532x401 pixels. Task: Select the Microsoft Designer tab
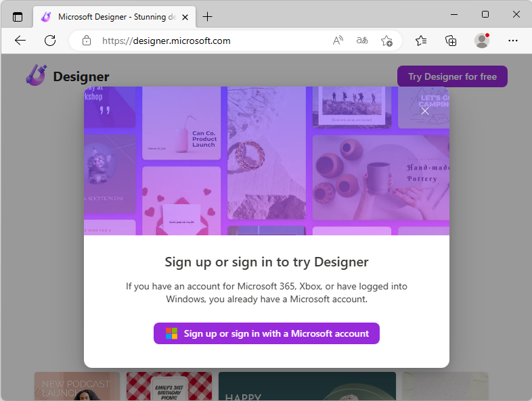(x=114, y=17)
